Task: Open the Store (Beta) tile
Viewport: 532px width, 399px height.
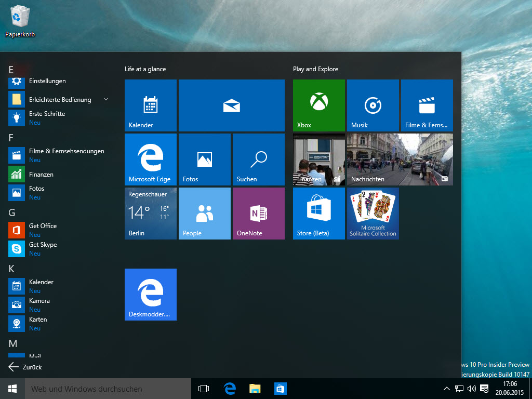Action: tap(318, 214)
